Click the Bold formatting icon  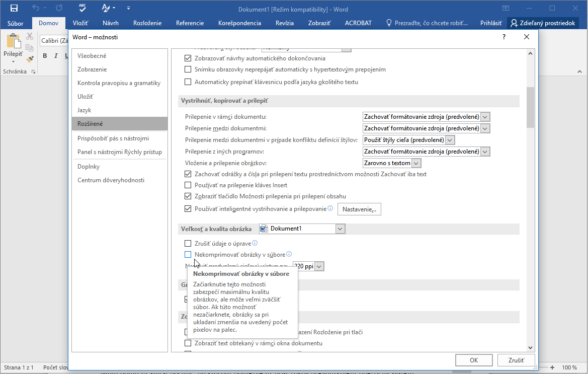click(45, 56)
